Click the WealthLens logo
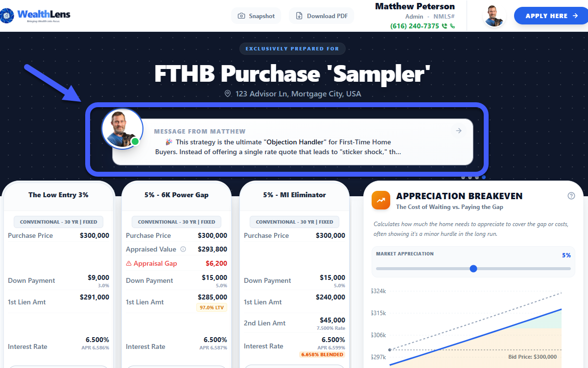Viewport: 588px width, 368px height. tap(35, 16)
